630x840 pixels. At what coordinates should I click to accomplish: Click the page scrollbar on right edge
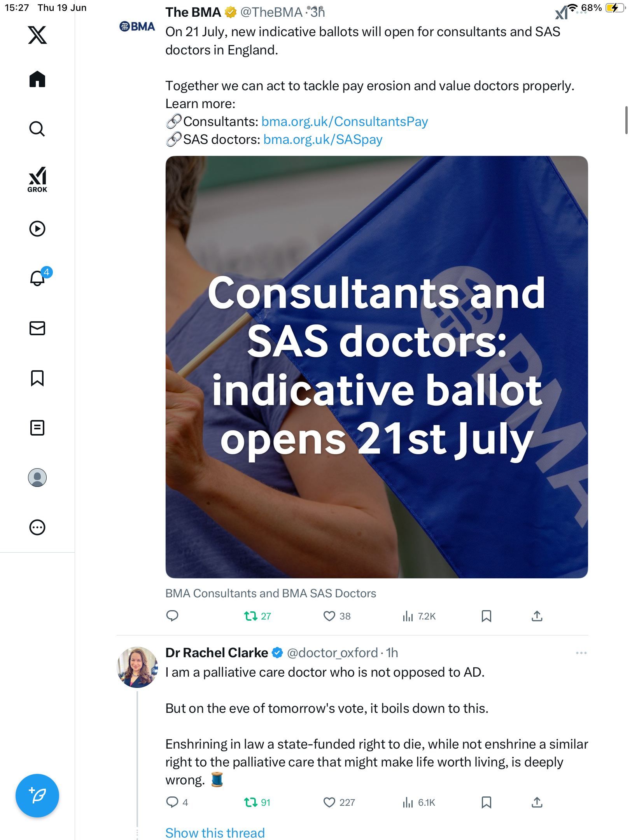(626, 120)
